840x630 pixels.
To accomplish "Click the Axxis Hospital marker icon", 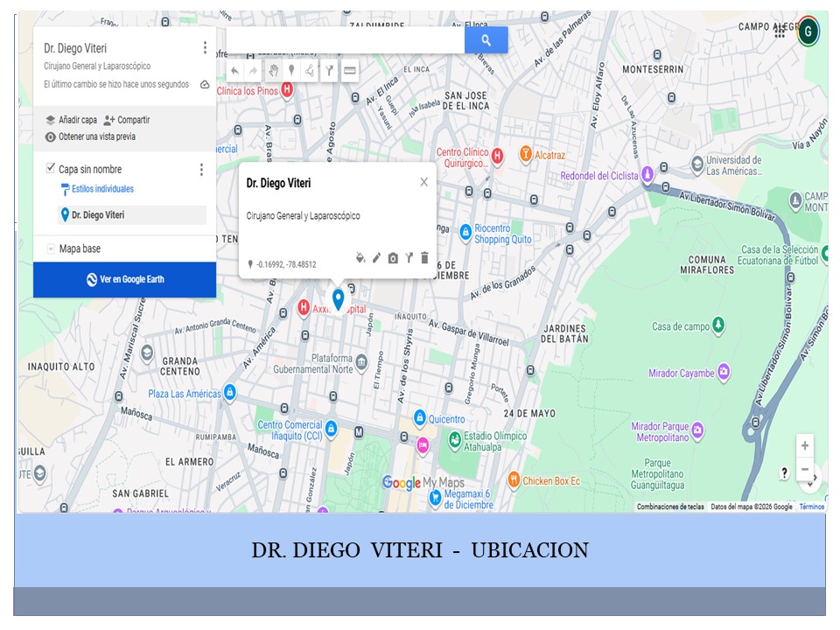I will (x=304, y=307).
